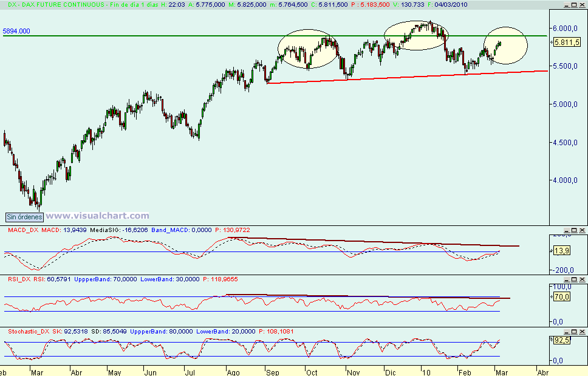Open the www.visualchart.com link
The width and height of the screenshot is (588, 376).
tap(98, 216)
